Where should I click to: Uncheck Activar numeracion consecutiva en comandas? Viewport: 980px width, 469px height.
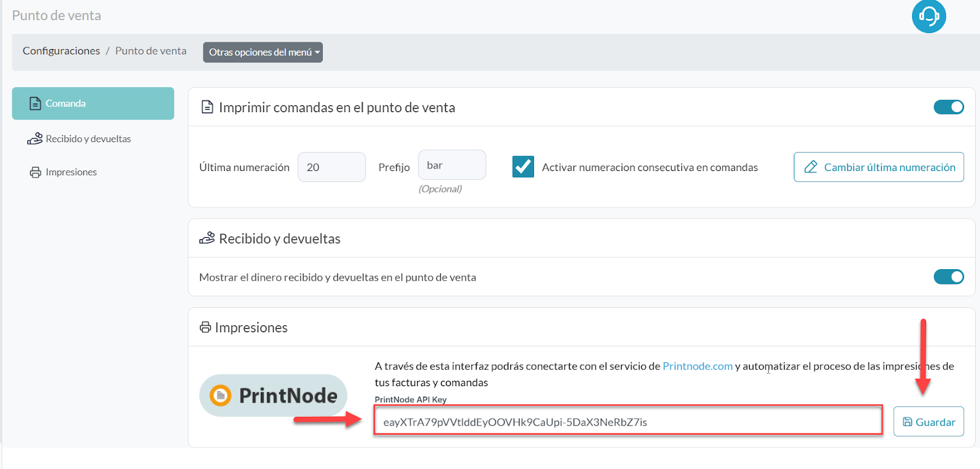click(523, 167)
